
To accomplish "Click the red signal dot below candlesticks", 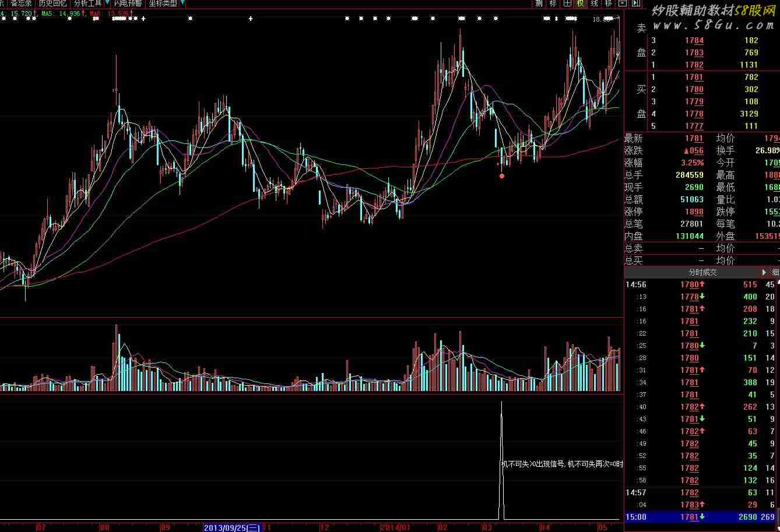I will pos(502,175).
